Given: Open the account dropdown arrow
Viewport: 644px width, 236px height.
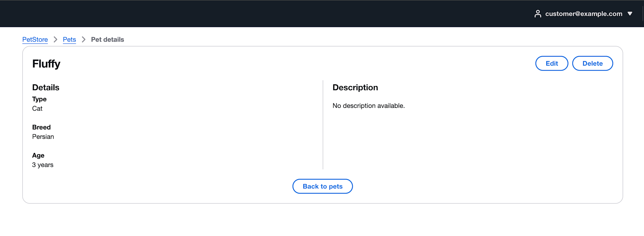Looking at the screenshot, I should coord(630,14).
